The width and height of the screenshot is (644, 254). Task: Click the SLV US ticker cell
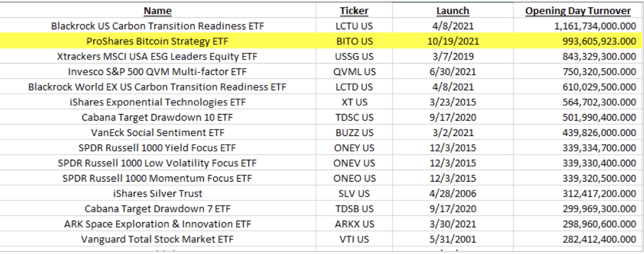[354, 193]
